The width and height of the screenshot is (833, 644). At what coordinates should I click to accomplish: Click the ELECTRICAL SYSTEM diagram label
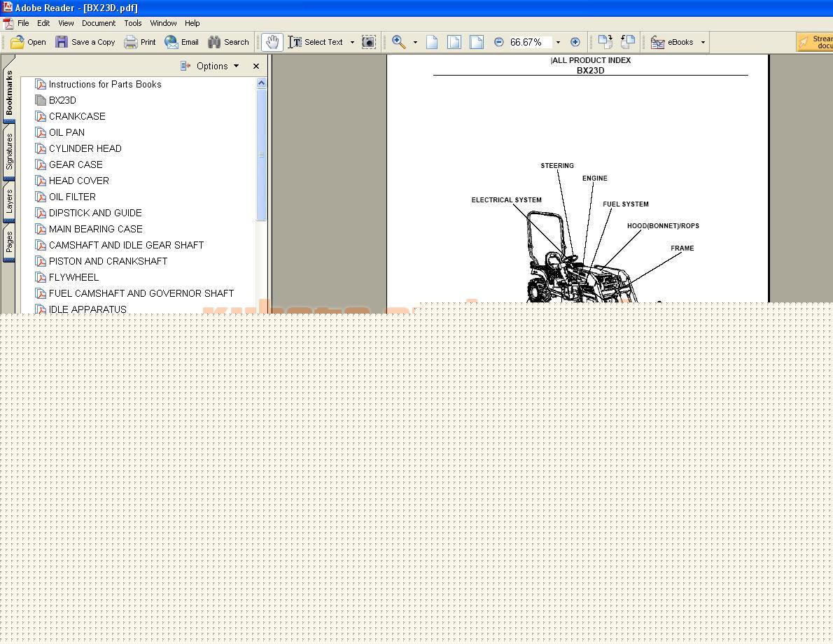506,200
